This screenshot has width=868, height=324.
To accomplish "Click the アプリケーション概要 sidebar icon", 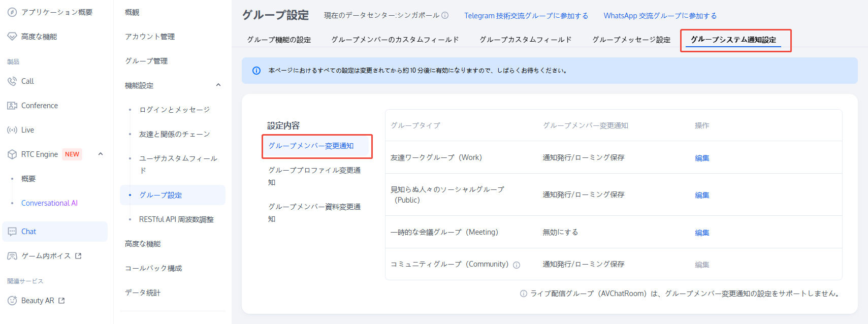I will point(12,12).
